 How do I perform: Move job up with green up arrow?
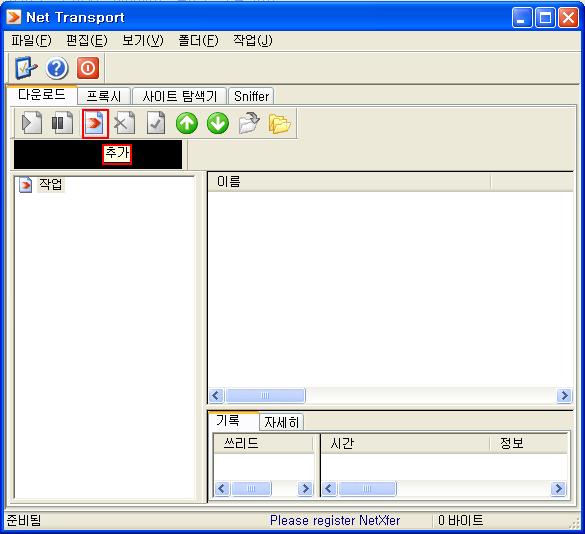[x=187, y=124]
